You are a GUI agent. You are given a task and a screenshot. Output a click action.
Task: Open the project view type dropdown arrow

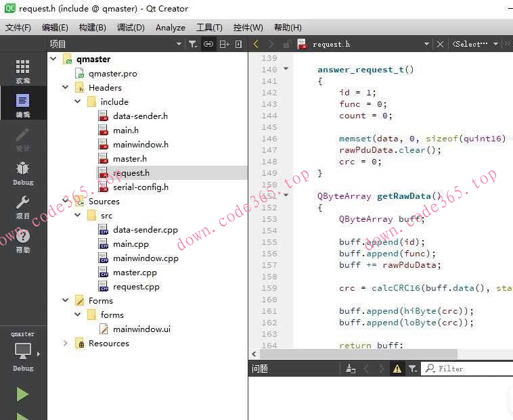pos(179,44)
